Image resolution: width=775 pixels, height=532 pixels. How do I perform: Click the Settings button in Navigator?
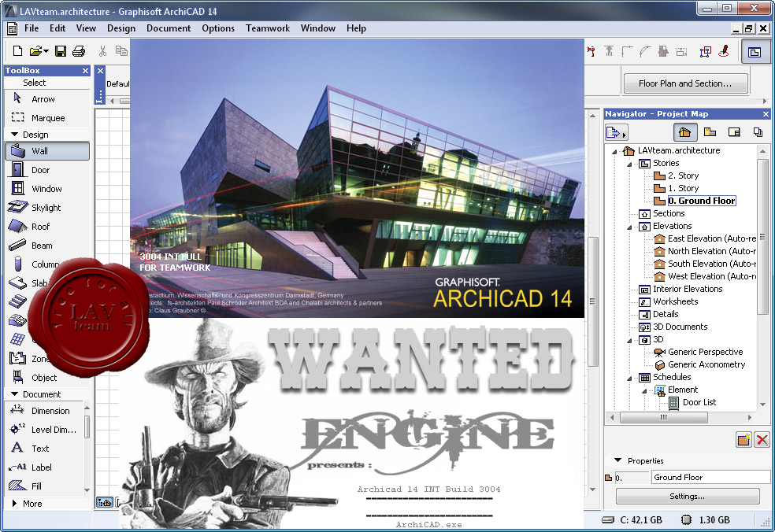pos(687,497)
